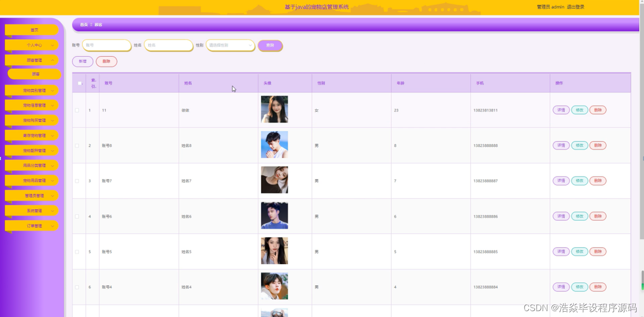Screen dimensions: 644x317
Task: Click 修改 for 账号7
Action: 579,181
